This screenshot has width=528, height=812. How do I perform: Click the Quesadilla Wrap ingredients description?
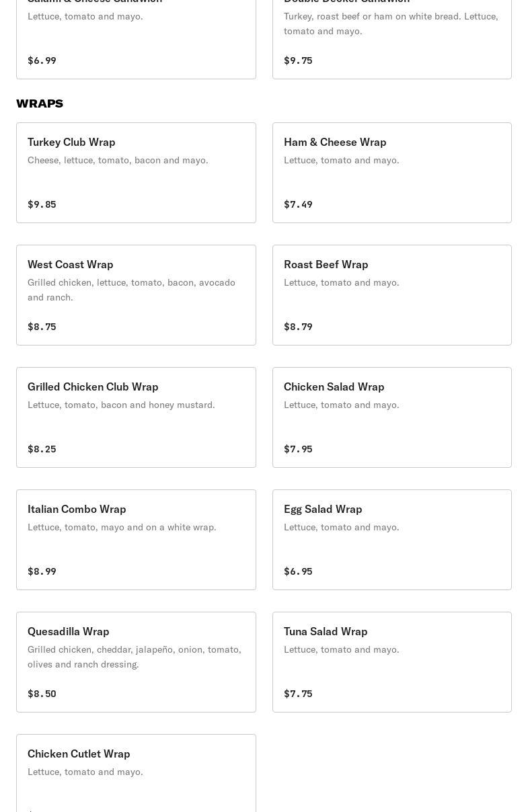[x=135, y=657]
